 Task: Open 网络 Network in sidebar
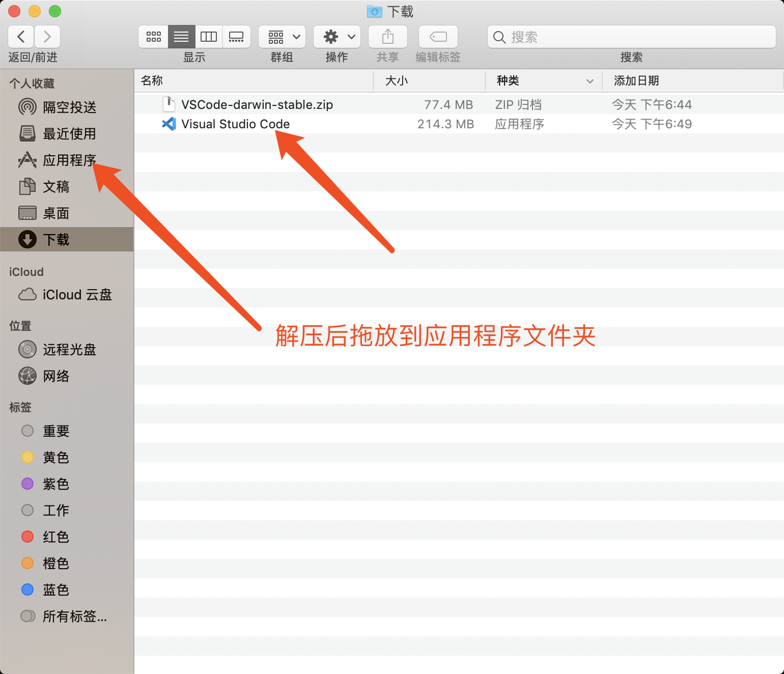tap(67, 376)
